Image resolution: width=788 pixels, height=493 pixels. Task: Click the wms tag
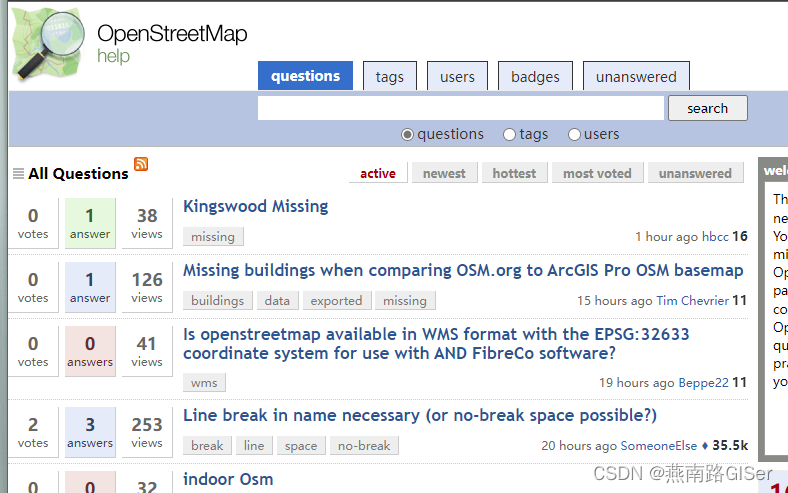(x=204, y=382)
